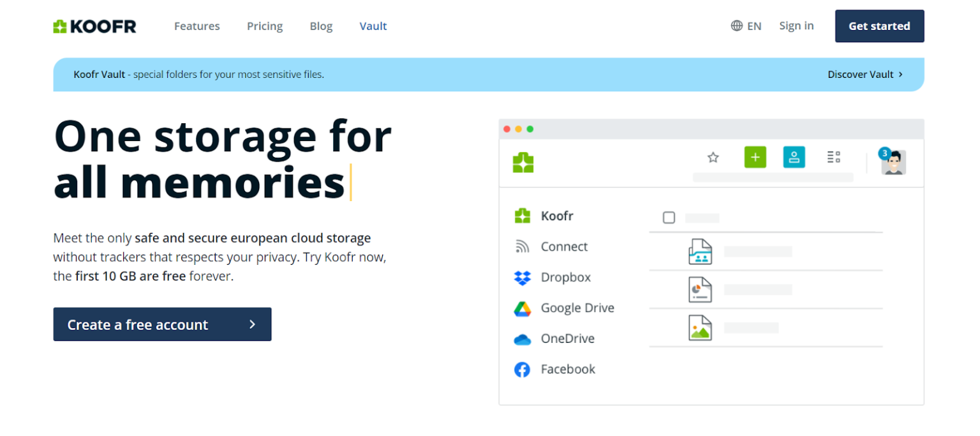Expand Discover Vault in the banner
Screen dimensions: 980x436
click(x=865, y=74)
